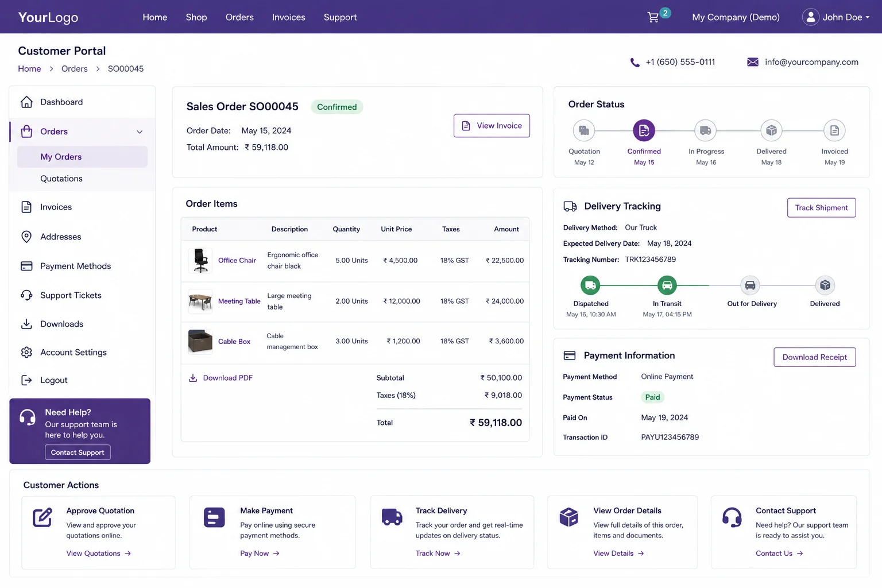This screenshot has height=588, width=882.
Task: Click the Out for Delivery stage icon
Action: coord(750,285)
